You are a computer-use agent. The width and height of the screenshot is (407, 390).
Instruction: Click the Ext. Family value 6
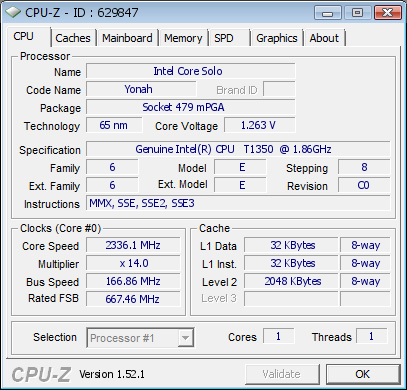(112, 185)
